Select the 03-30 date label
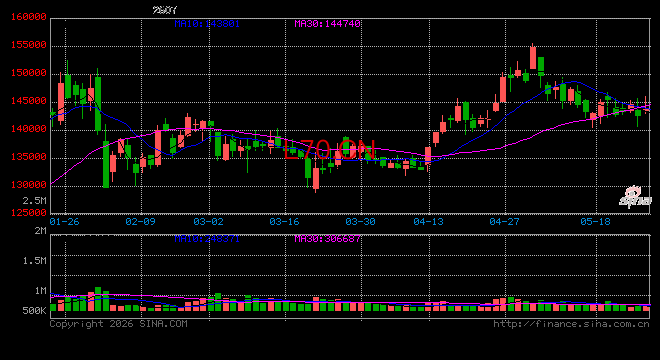Image resolution: width=660 pixels, height=360 pixels. click(x=360, y=221)
